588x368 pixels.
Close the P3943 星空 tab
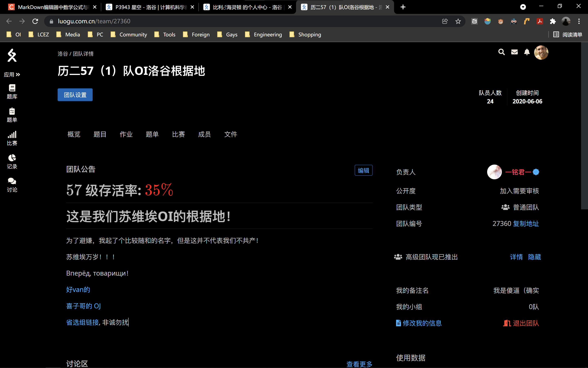coord(192,7)
